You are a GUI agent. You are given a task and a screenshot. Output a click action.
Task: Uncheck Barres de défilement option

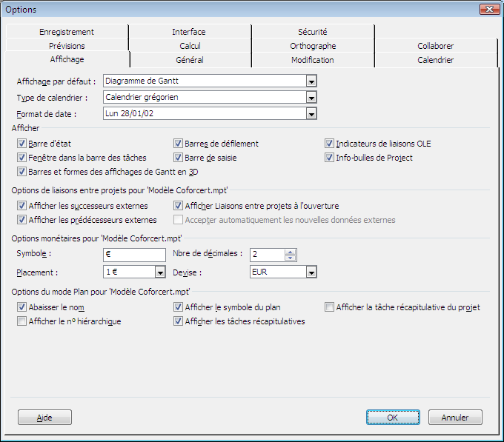tap(179, 144)
